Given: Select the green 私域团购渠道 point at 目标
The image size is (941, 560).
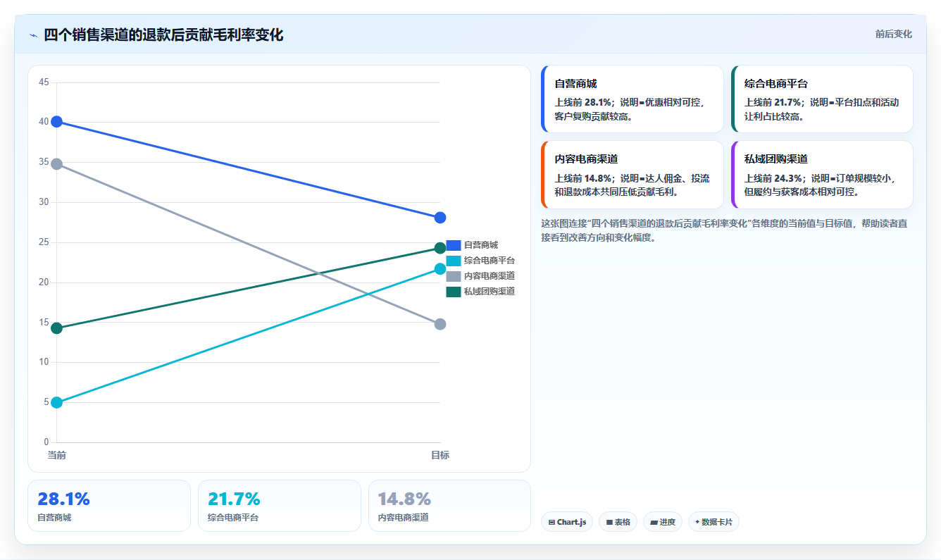Looking at the screenshot, I should click(x=440, y=248).
